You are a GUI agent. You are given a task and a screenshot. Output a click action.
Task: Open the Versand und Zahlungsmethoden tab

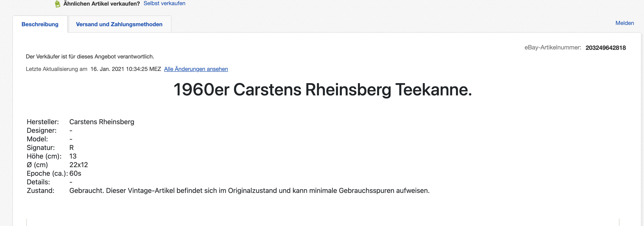tap(119, 24)
